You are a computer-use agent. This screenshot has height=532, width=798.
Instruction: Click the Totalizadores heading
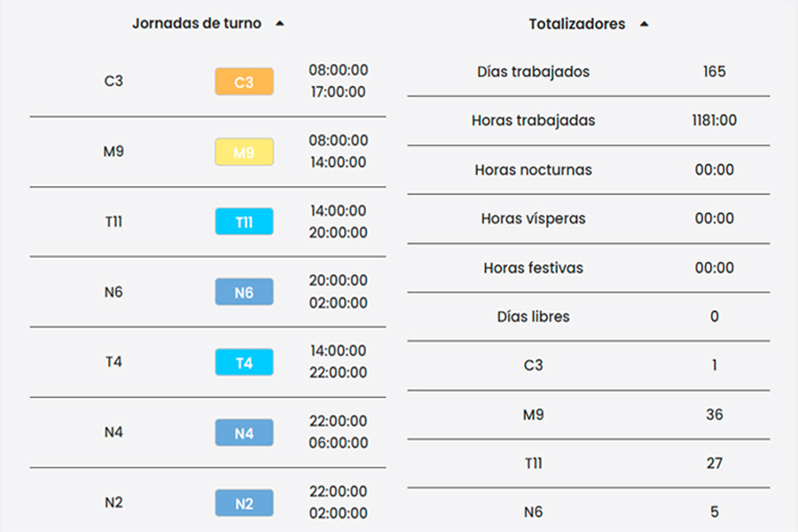(577, 24)
